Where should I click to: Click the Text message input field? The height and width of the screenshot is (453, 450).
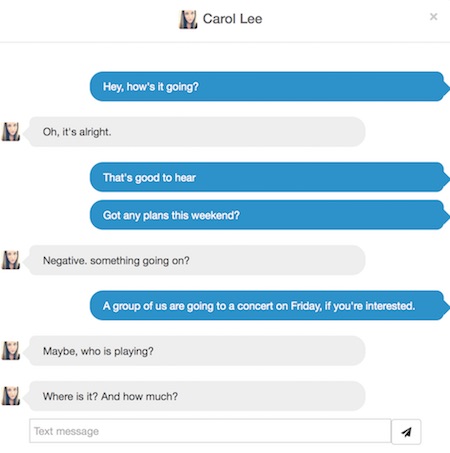[x=210, y=431]
